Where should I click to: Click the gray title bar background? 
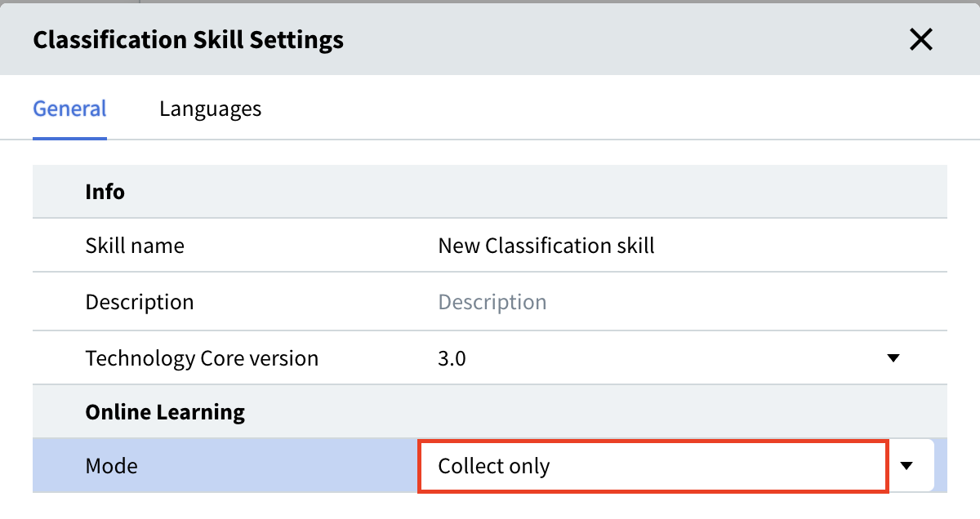[x=612, y=39]
